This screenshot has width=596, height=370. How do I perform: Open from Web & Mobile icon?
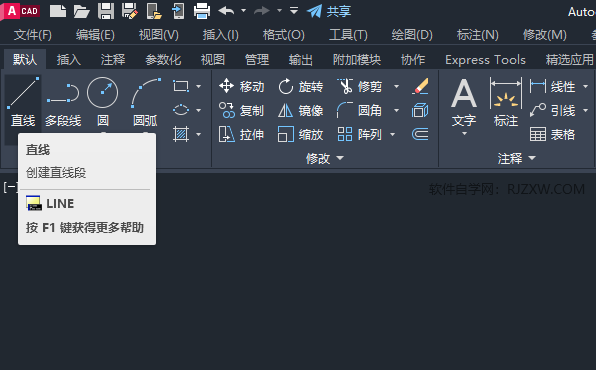(154, 11)
